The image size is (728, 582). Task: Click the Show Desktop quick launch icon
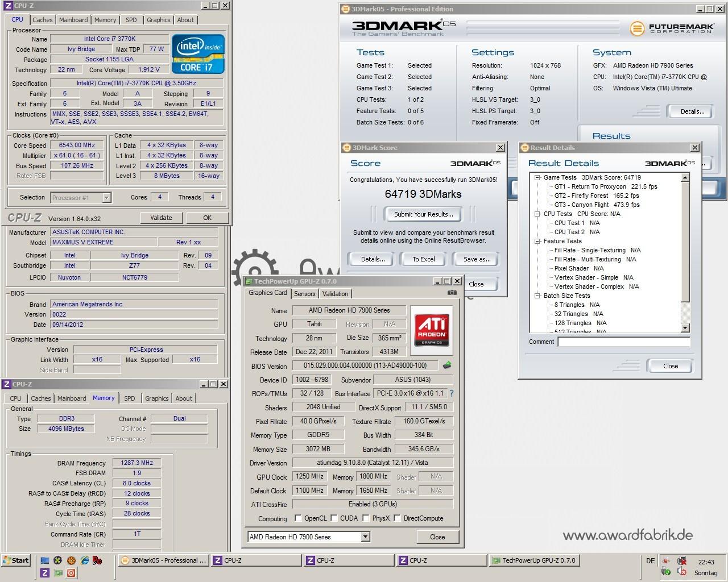pyautogui.click(x=45, y=560)
